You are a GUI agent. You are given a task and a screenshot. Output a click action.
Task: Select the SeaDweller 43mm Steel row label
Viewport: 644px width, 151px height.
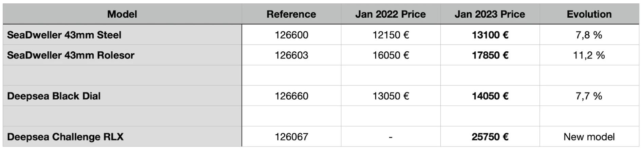(64, 35)
